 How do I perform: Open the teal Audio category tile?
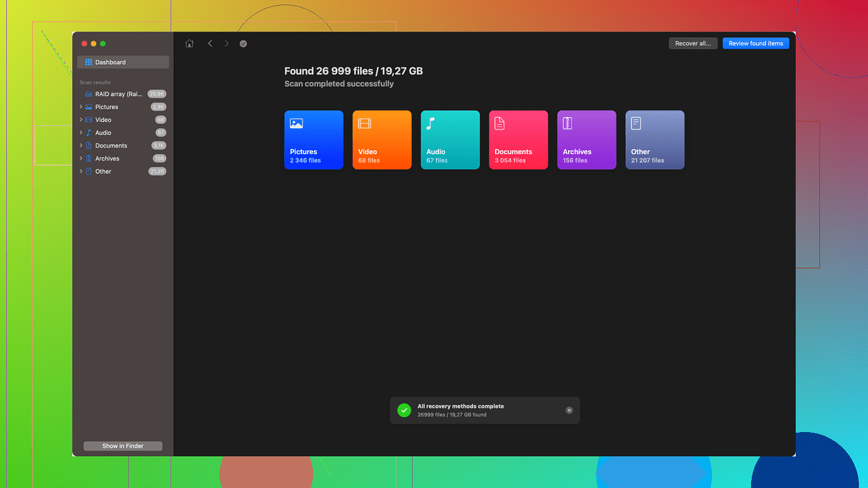pos(450,140)
